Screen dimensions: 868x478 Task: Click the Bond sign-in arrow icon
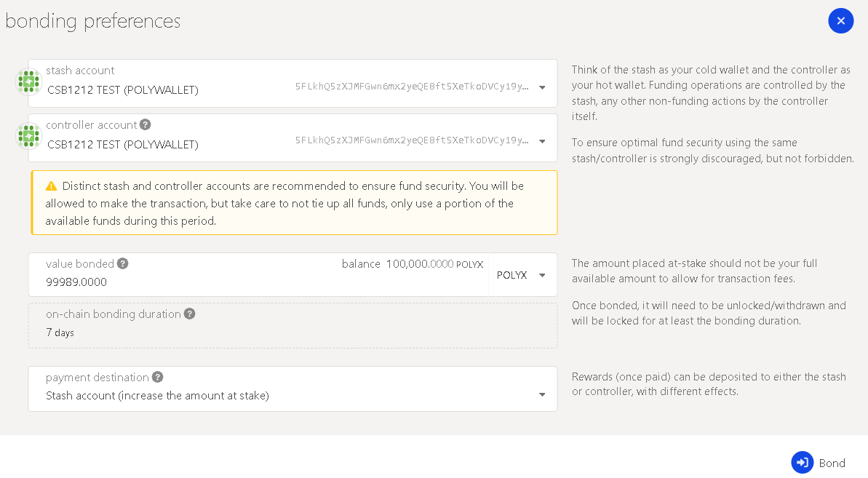click(x=802, y=463)
